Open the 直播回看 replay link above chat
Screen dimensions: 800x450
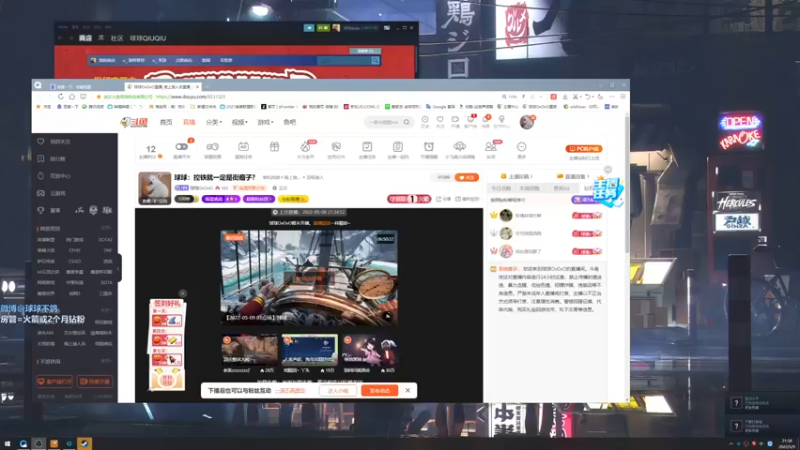[574, 177]
